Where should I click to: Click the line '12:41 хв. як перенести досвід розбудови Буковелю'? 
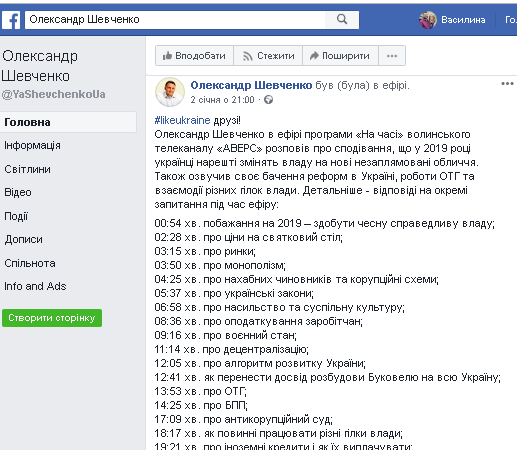coord(328,377)
